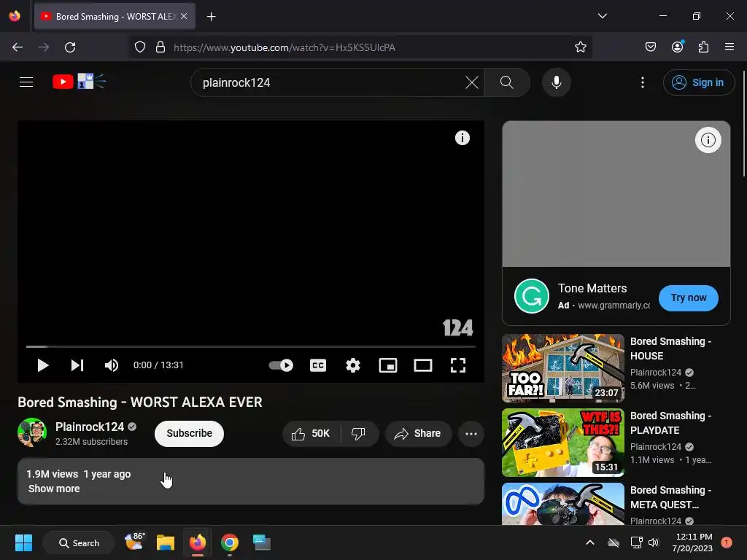
Task: Open Bored Smashing - PLAYDATE title
Action: click(x=670, y=423)
